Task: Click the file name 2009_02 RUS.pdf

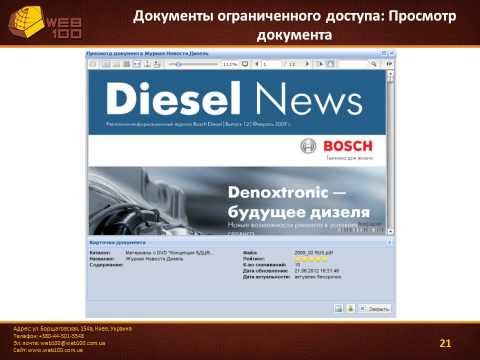Action: [x=313, y=252]
